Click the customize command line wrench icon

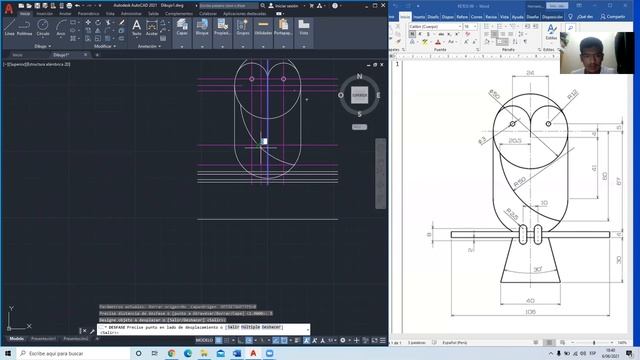click(92, 331)
